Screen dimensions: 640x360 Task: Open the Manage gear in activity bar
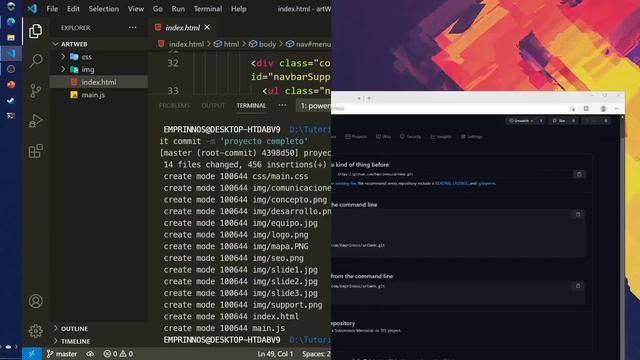[x=36, y=331]
